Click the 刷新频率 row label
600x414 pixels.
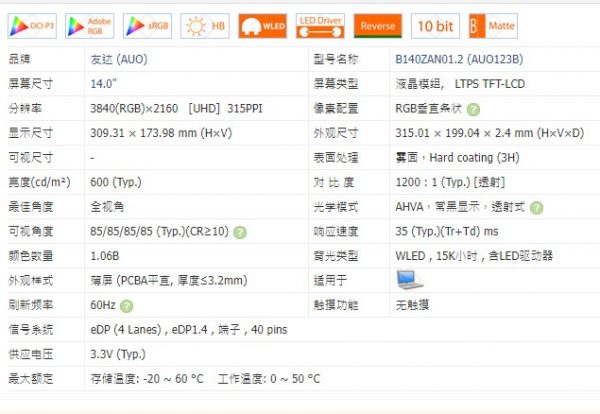point(31,305)
